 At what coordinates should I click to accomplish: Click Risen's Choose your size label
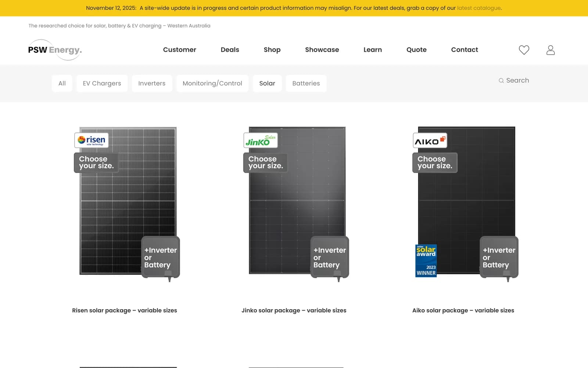coord(96,163)
